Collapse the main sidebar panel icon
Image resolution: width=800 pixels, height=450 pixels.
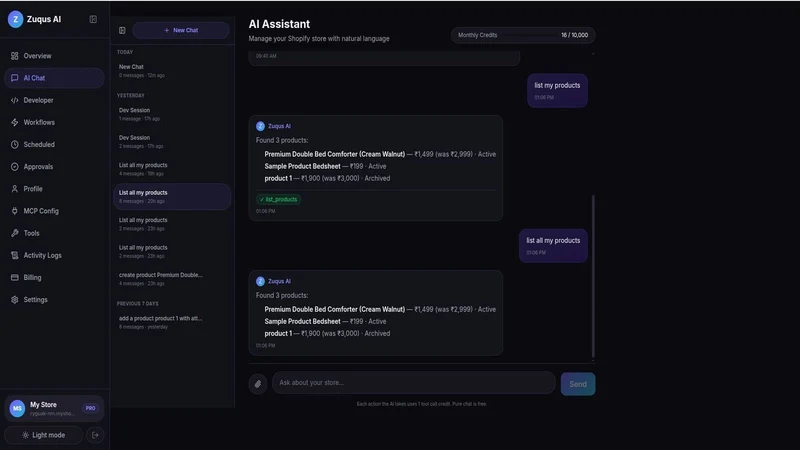pyautogui.click(x=93, y=19)
